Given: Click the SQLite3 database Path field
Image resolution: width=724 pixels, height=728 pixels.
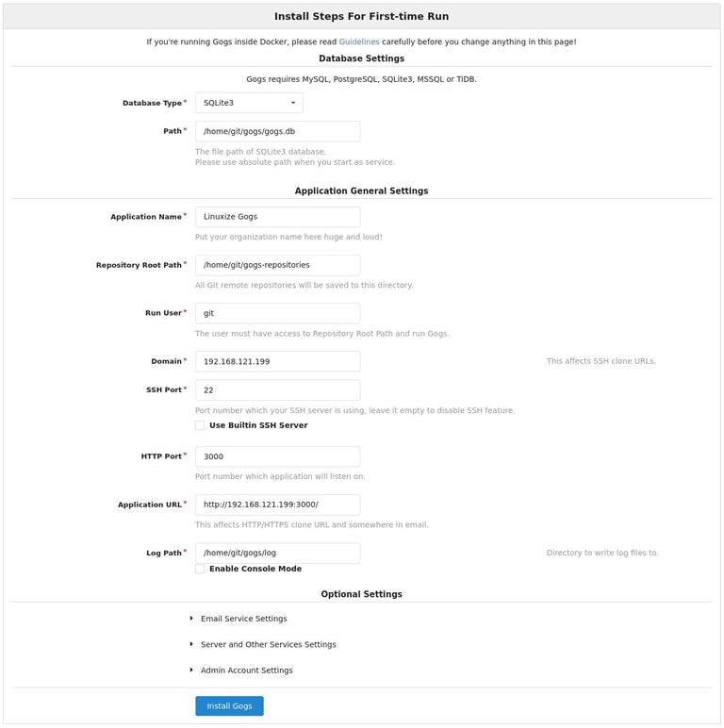Looking at the screenshot, I should coord(277,131).
